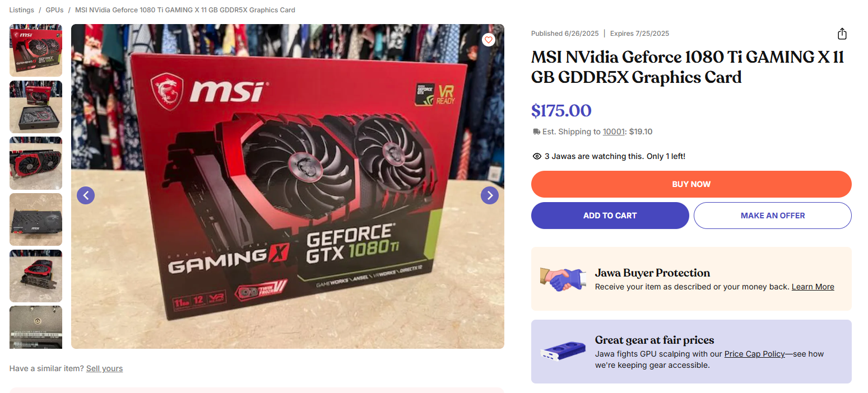Click the handshake Buyer Protection icon
This screenshot has height=393, width=868.
[x=563, y=279]
